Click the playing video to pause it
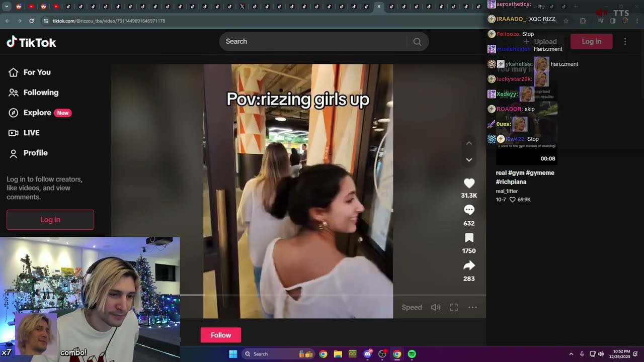The width and height of the screenshot is (644, 362). [298, 191]
